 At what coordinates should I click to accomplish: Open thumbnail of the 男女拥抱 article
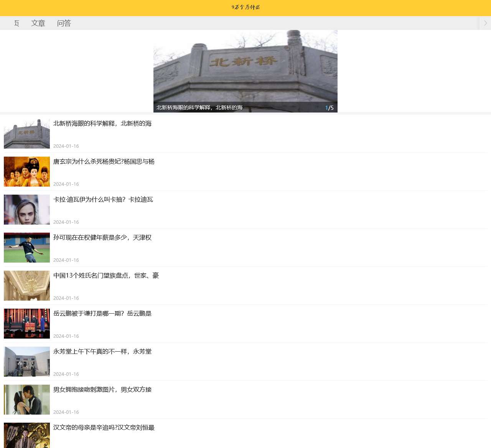click(27, 400)
